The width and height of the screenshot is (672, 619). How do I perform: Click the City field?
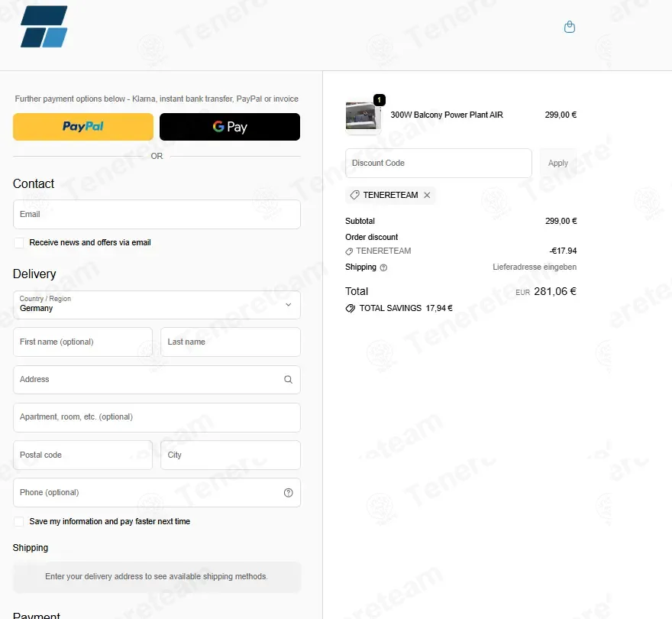[231, 455]
